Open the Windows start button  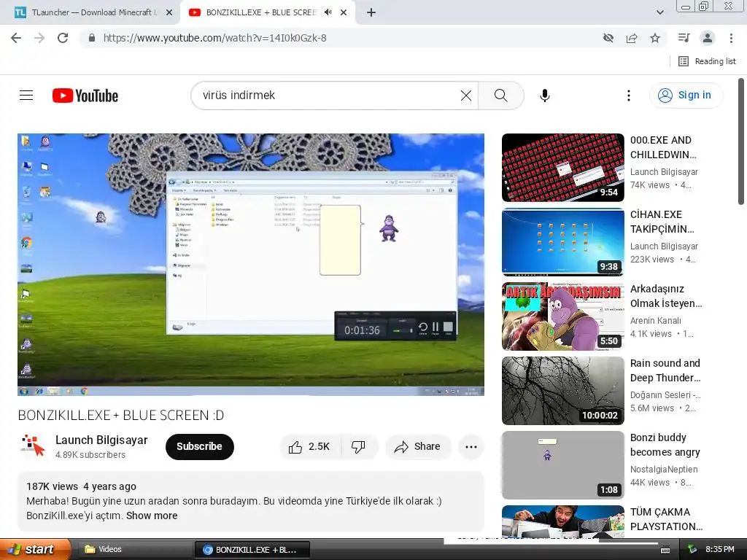point(34,549)
